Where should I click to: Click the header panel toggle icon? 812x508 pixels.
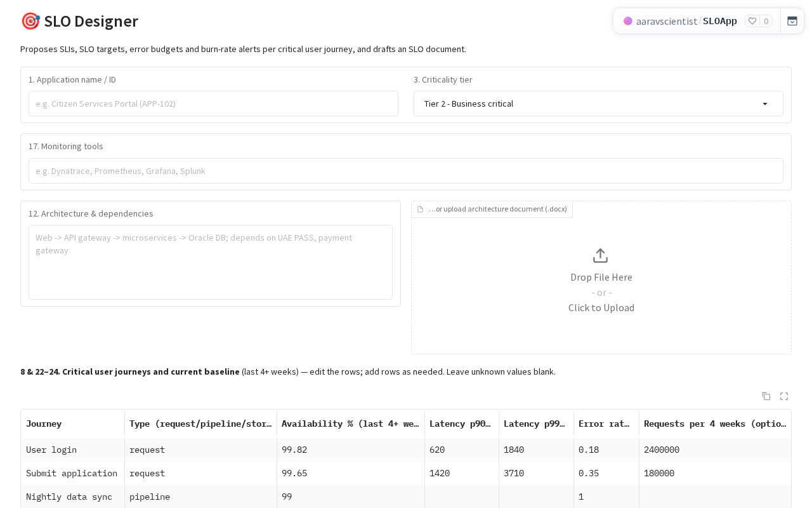coord(792,21)
